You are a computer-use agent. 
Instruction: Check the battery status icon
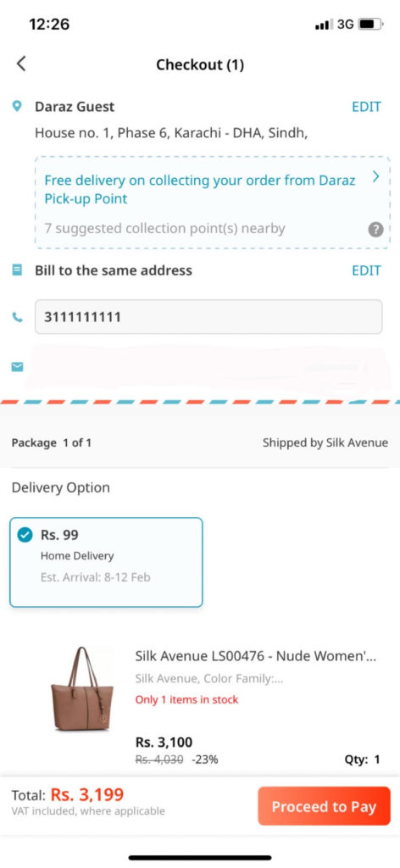point(370,25)
